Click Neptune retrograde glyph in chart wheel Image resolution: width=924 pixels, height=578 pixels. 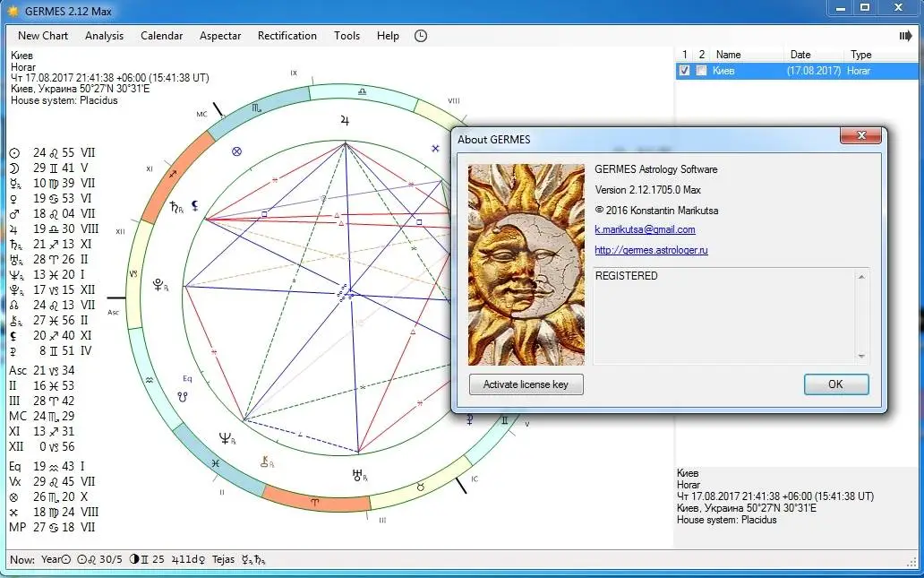coord(227,439)
